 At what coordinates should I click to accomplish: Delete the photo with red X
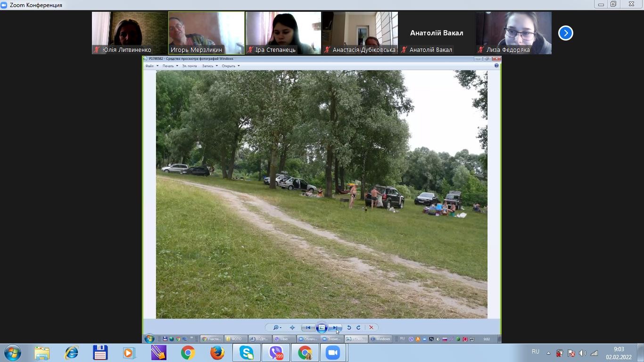tap(371, 328)
